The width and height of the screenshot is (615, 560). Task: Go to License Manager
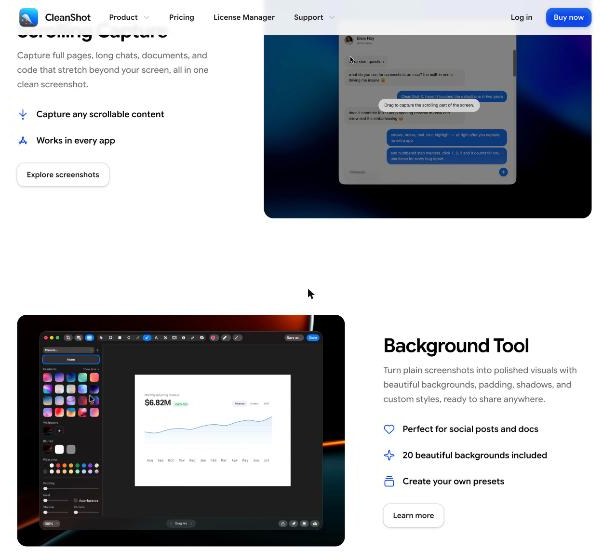(x=244, y=17)
